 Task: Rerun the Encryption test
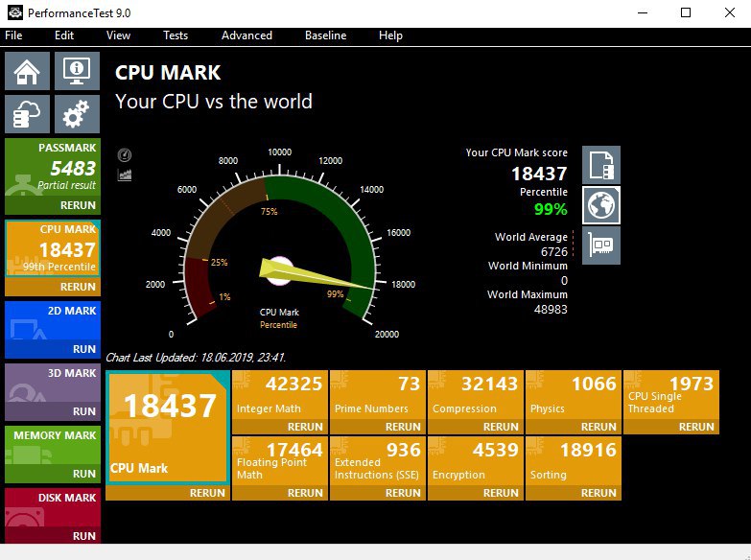pyautogui.click(x=476, y=493)
